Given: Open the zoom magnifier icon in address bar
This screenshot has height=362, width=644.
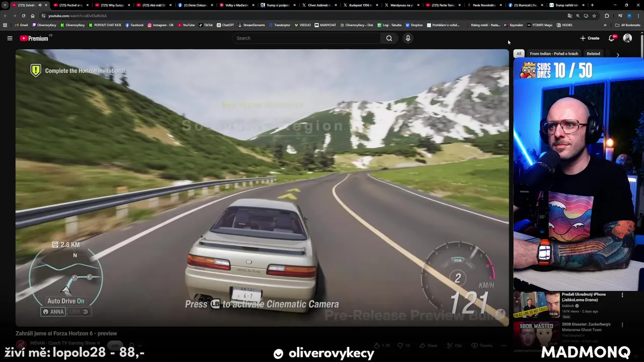Looking at the screenshot, I should point(578,16).
